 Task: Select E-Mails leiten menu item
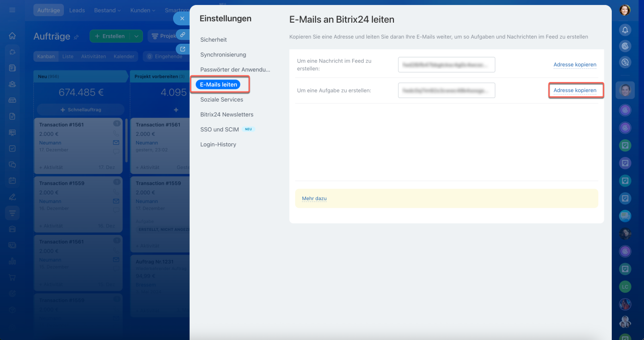(x=218, y=84)
